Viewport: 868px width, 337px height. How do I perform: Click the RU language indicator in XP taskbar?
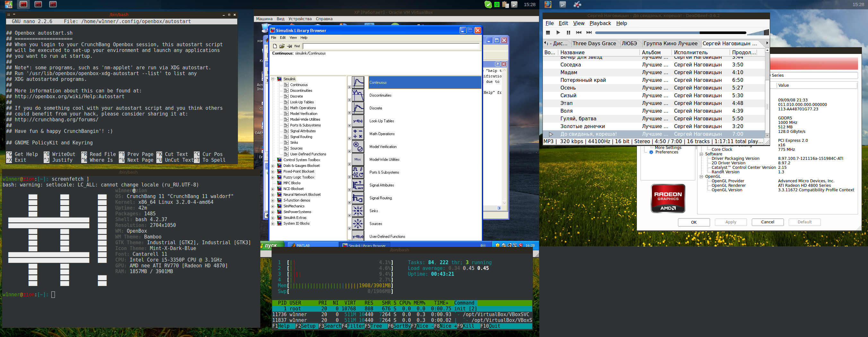click(483, 246)
